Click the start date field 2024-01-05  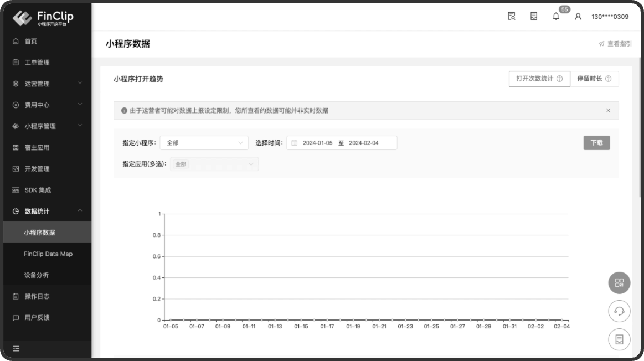point(317,143)
